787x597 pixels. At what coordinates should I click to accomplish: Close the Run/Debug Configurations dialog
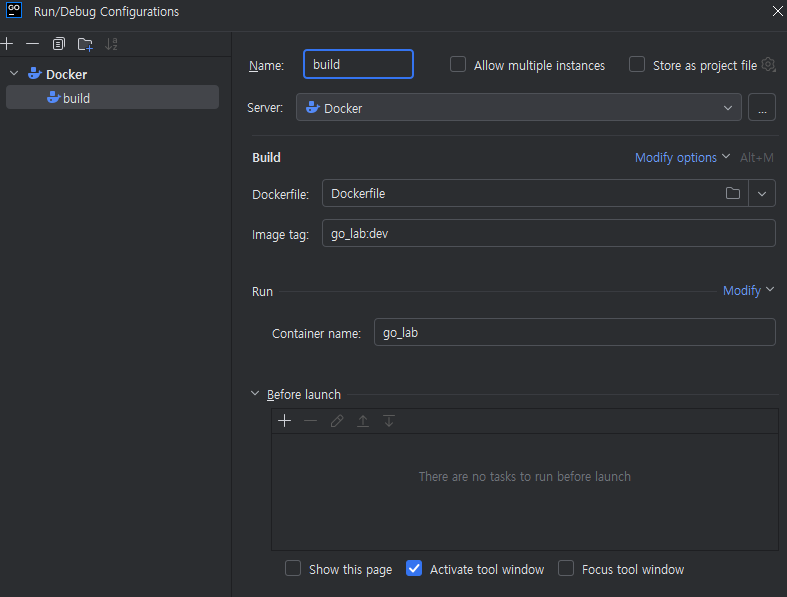(777, 11)
